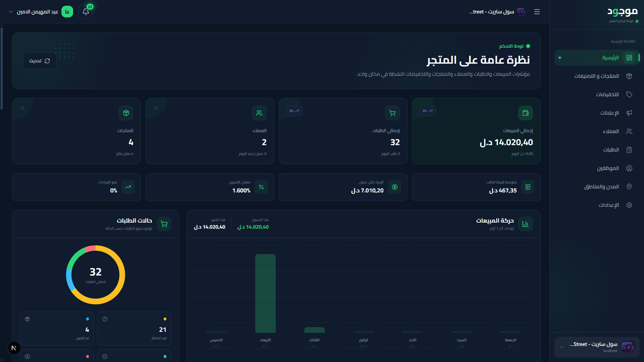Click the الخميس axis label
644x362 pixels.
tap(216, 340)
